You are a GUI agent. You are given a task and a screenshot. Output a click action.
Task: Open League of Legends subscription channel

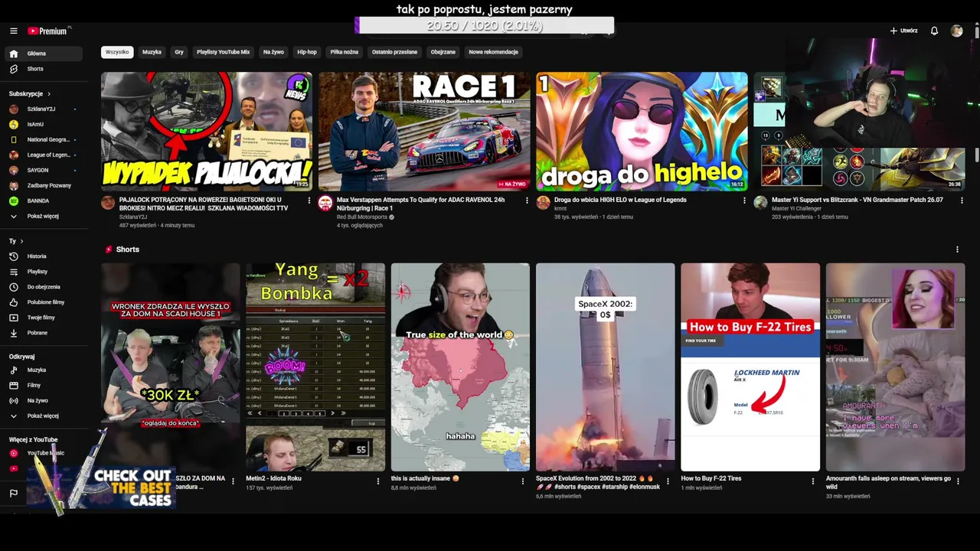coord(43,155)
